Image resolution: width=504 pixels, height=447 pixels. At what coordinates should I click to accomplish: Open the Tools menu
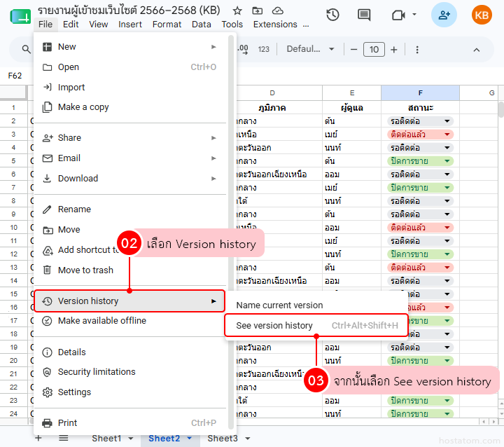tap(232, 25)
